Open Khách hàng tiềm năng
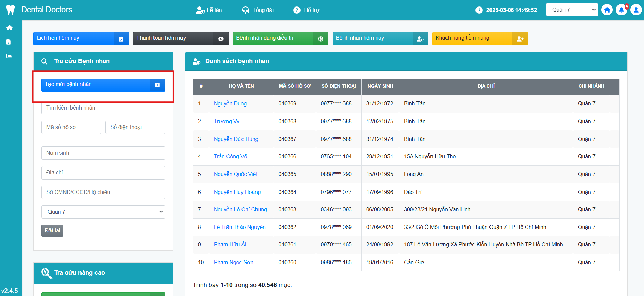Screen dimensions: 644x296 coord(480,39)
